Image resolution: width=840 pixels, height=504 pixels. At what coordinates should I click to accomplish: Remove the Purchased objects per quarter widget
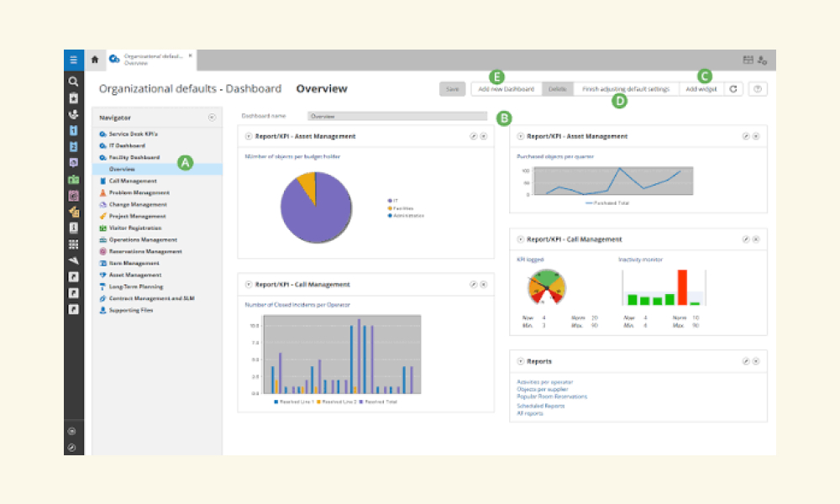756,136
